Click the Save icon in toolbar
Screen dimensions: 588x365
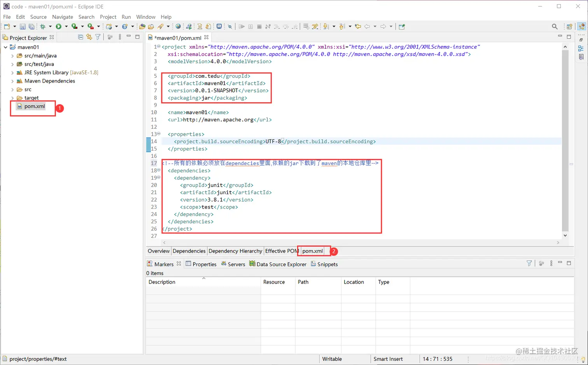[x=23, y=26]
